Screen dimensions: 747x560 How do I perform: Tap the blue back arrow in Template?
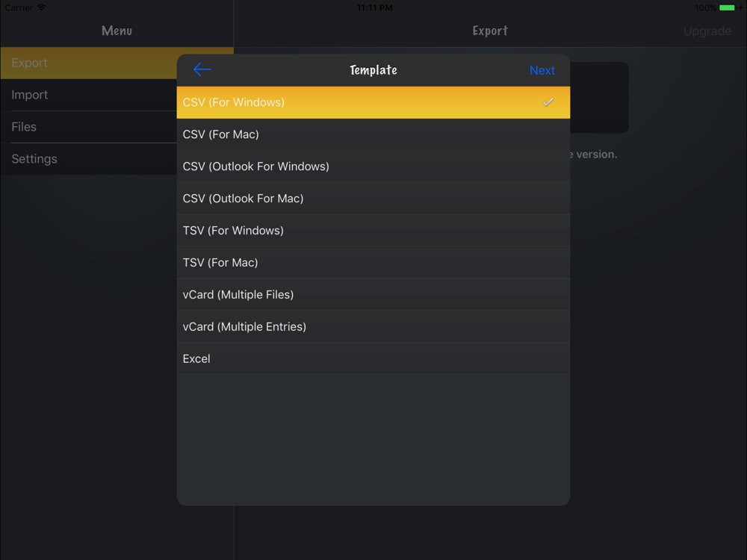pyautogui.click(x=202, y=69)
